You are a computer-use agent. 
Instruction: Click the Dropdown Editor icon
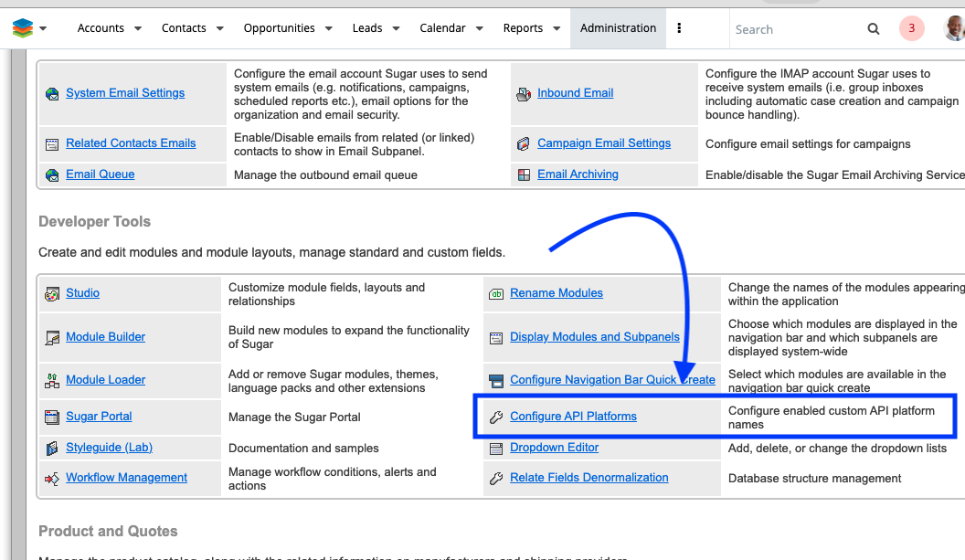[x=496, y=448]
